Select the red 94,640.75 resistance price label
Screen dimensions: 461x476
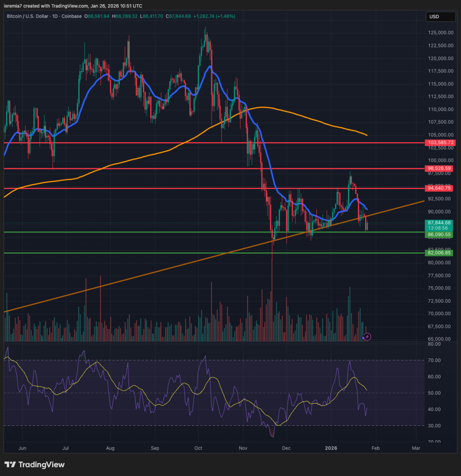click(439, 188)
